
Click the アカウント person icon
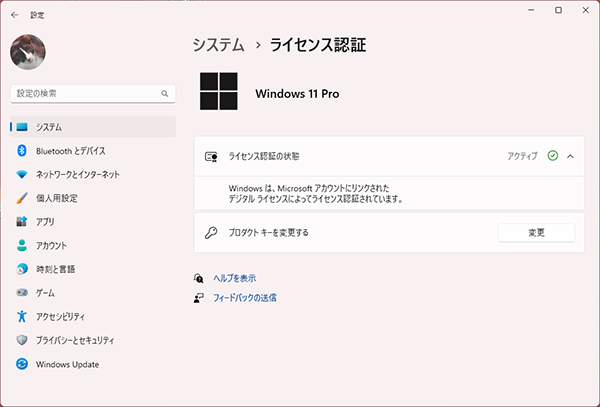22,245
